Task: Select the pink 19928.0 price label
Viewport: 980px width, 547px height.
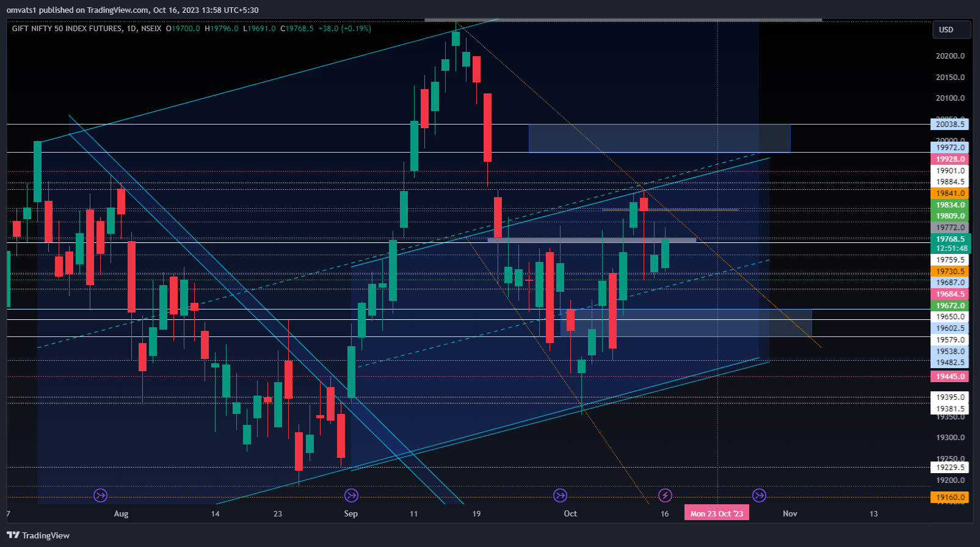Action: click(x=950, y=159)
